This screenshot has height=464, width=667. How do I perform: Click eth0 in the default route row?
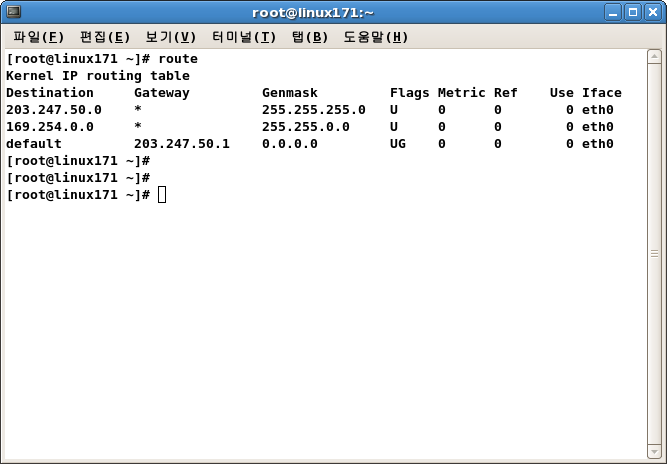(598, 144)
